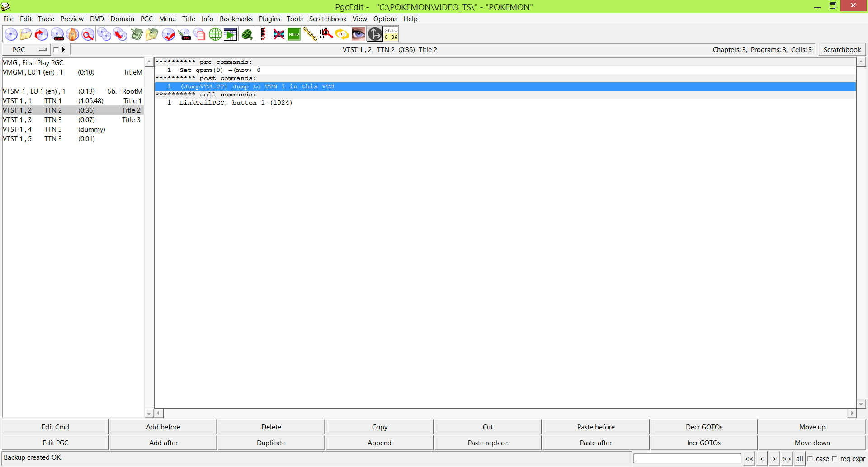Click the Append button

click(379, 443)
